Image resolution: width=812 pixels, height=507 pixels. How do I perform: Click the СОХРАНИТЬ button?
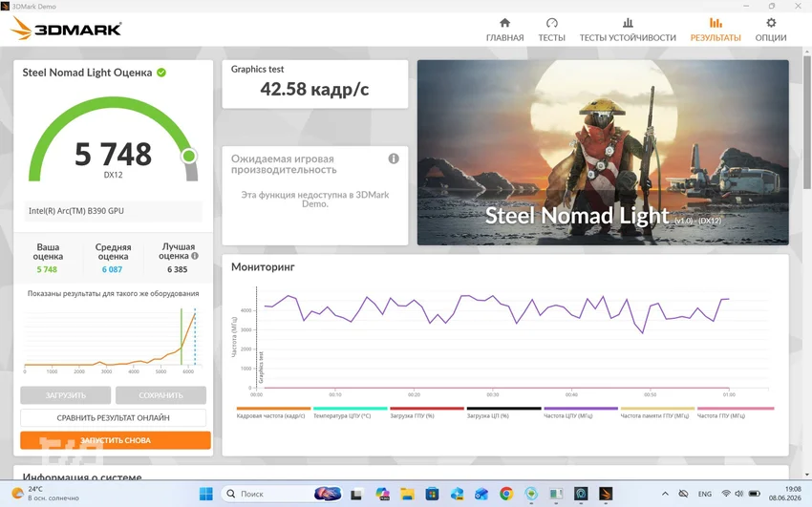tap(160, 395)
